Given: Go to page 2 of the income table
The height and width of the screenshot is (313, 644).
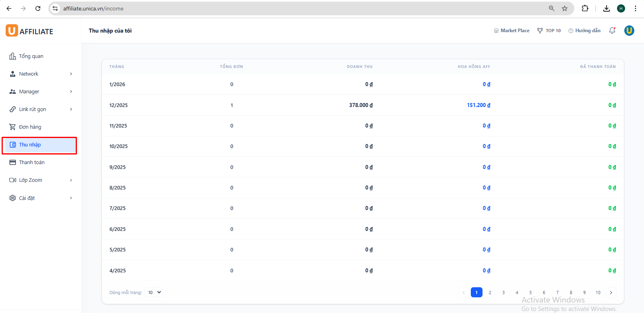Looking at the screenshot, I should tap(490, 292).
